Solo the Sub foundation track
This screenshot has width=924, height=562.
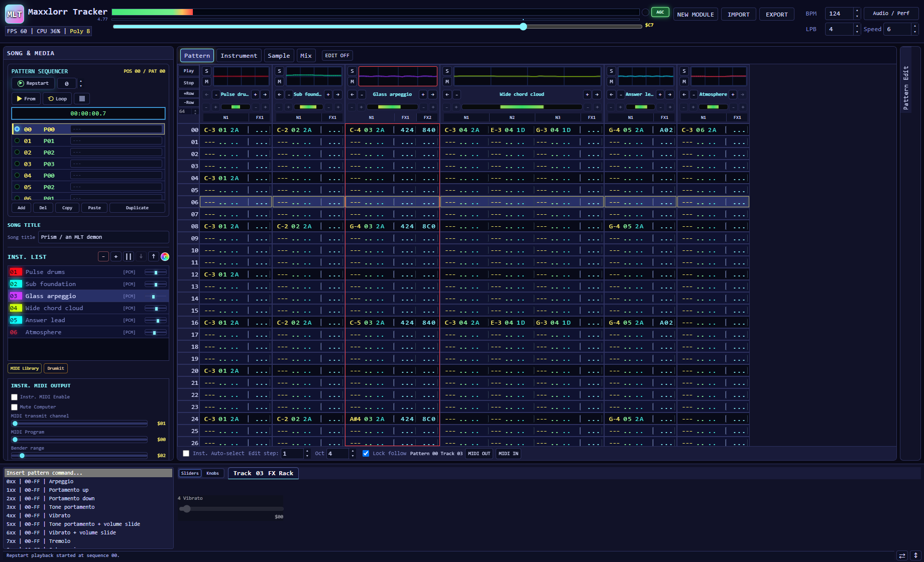279,71
